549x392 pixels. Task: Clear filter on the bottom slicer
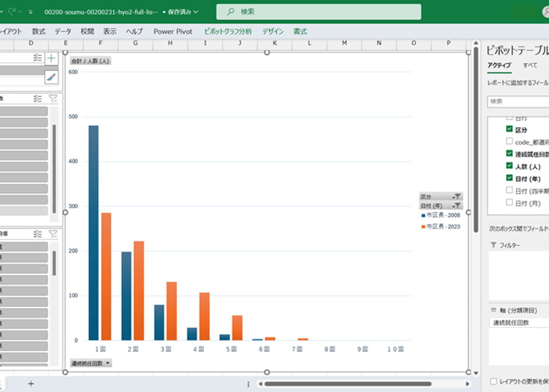[x=53, y=234]
